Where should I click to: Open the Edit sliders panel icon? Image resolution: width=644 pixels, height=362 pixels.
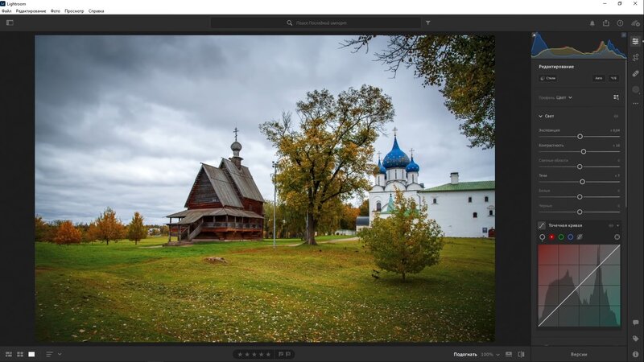click(636, 42)
